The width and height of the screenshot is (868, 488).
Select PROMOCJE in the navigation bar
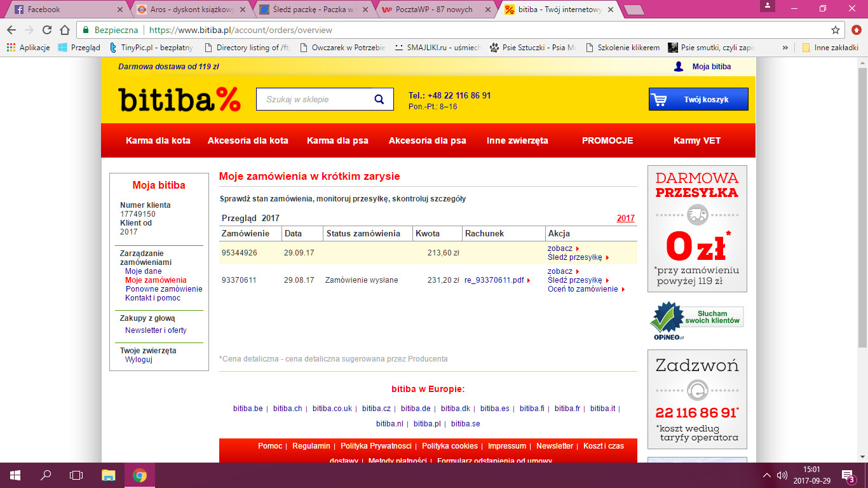tap(607, 140)
